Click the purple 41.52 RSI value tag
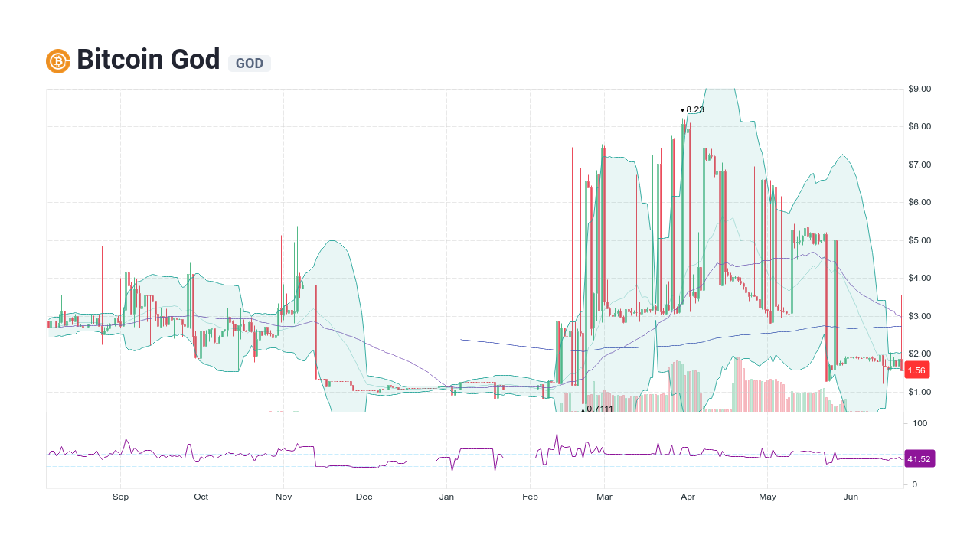Screen dimensions: 980x551 point(920,459)
